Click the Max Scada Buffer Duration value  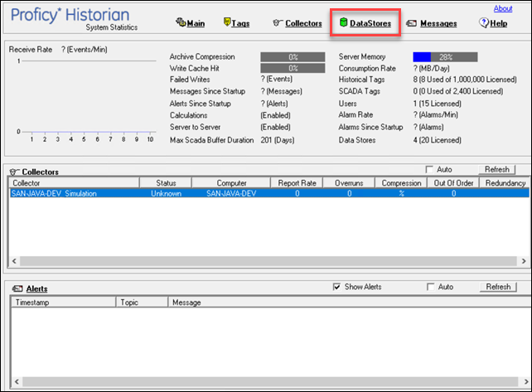278,140
